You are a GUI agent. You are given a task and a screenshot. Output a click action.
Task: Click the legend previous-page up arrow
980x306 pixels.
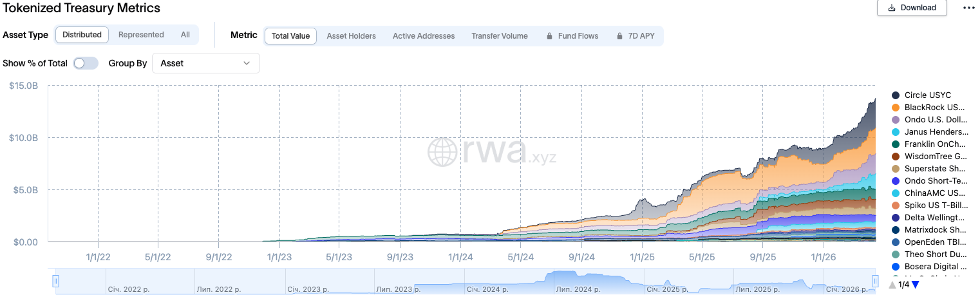pyautogui.click(x=892, y=285)
